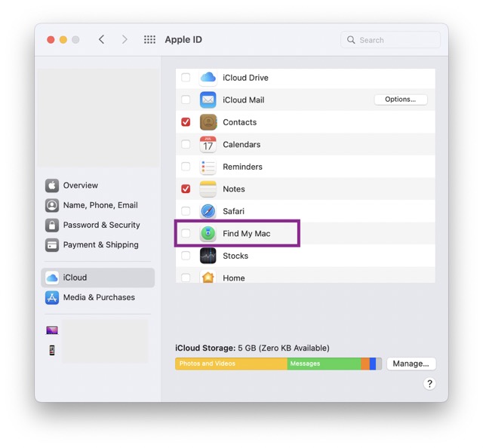Click the Safari compass icon

(x=208, y=211)
